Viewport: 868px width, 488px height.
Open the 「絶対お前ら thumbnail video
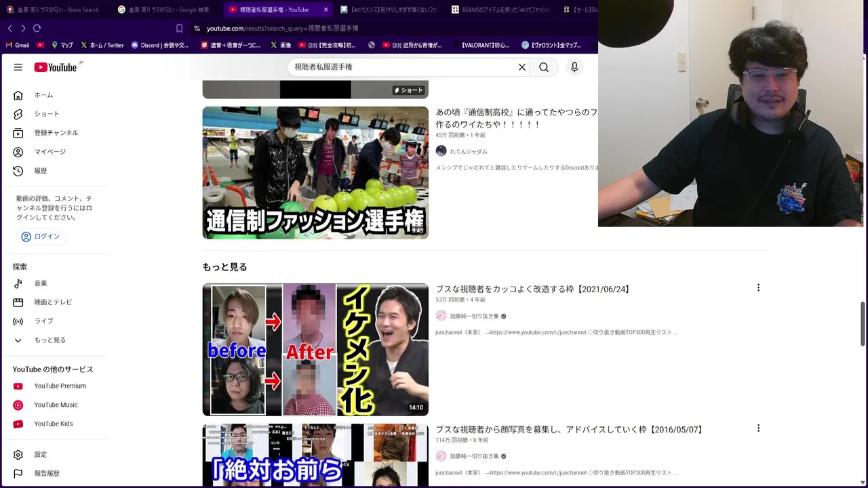coord(315,455)
